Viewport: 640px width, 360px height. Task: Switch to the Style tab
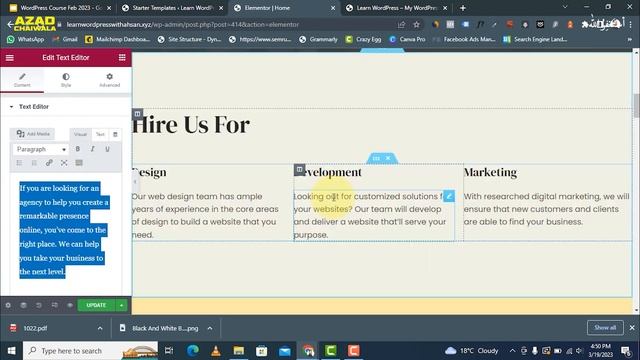pos(66,80)
